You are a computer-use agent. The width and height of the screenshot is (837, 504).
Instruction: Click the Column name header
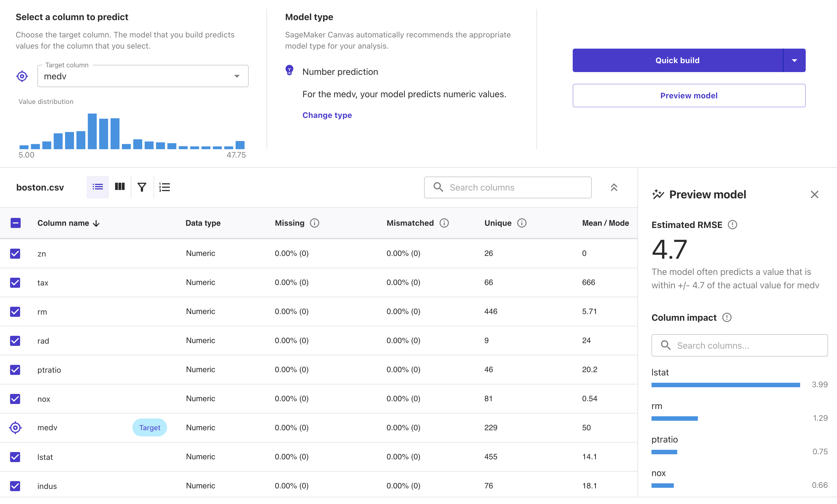[x=63, y=223]
